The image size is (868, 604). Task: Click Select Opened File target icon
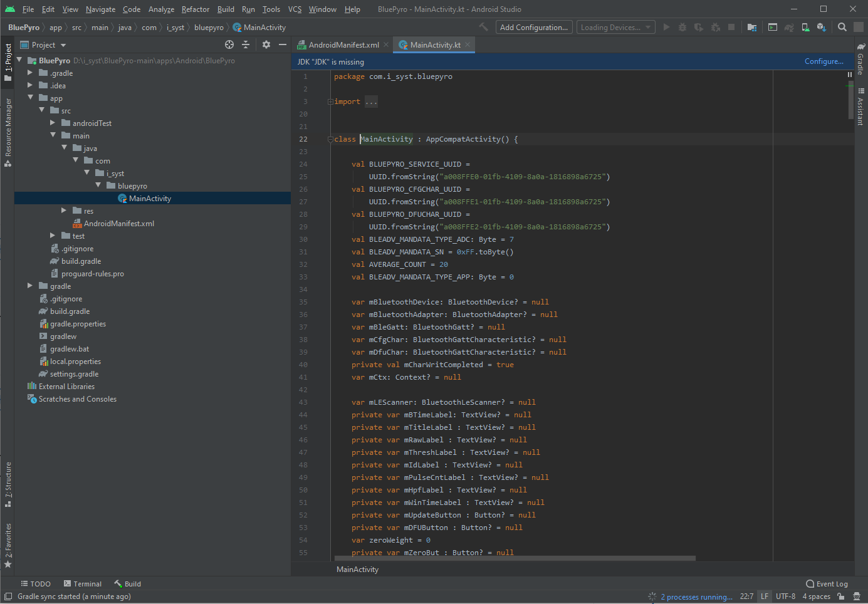[229, 44]
